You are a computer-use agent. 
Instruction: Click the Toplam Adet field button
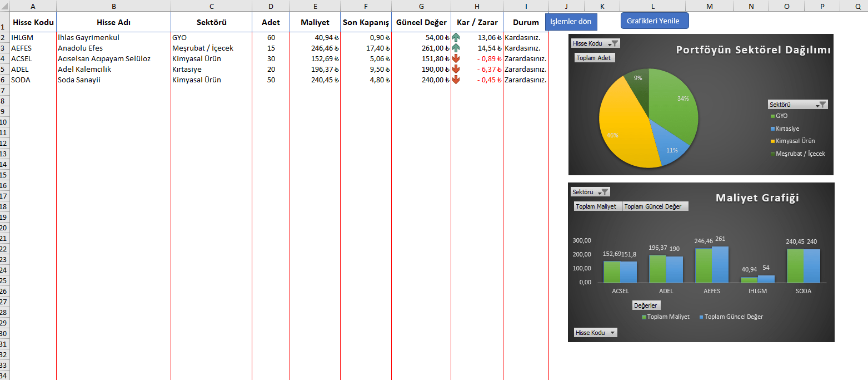click(594, 58)
